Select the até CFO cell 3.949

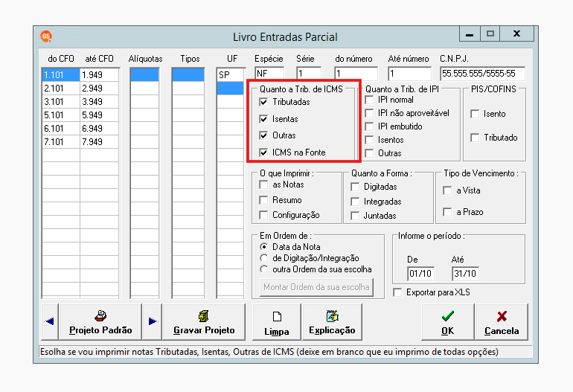[x=100, y=102]
